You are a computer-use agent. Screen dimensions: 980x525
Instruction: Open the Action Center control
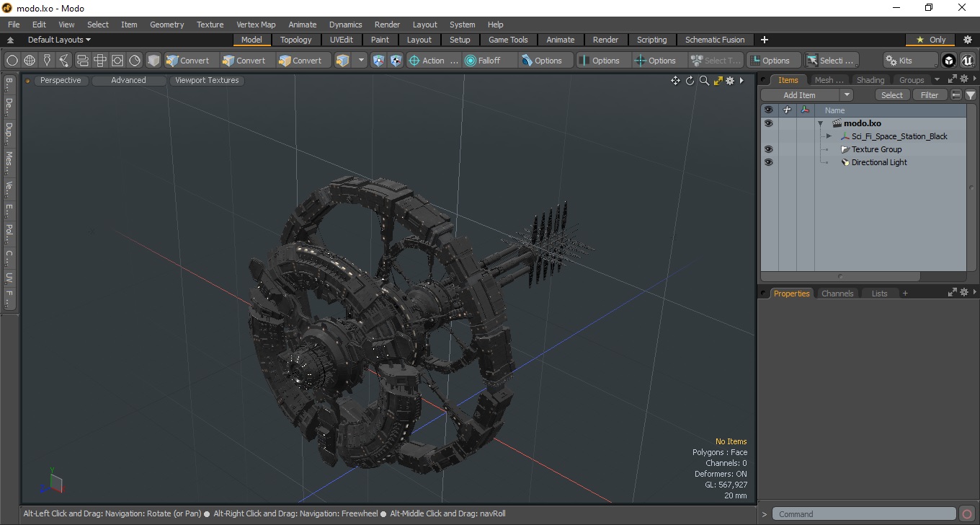pos(433,61)
